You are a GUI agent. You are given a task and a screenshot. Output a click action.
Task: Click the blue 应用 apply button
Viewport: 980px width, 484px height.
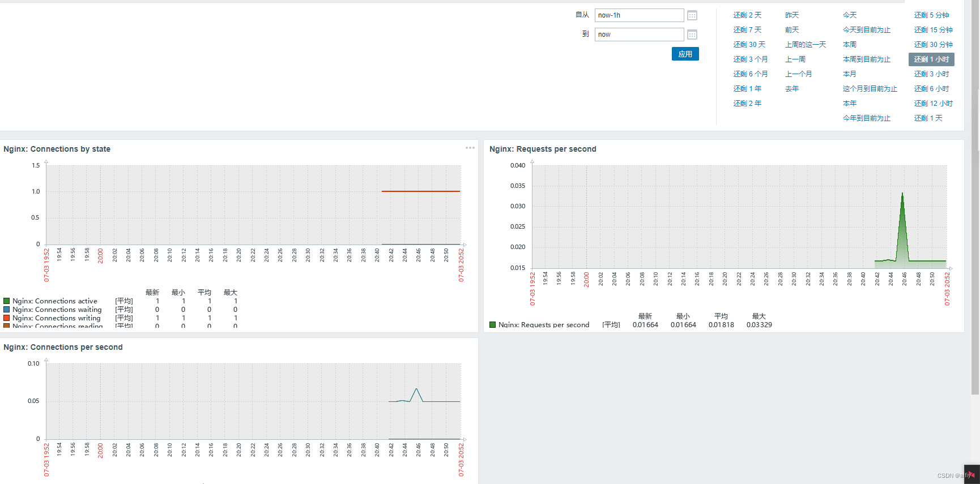(x=685, y=54)
